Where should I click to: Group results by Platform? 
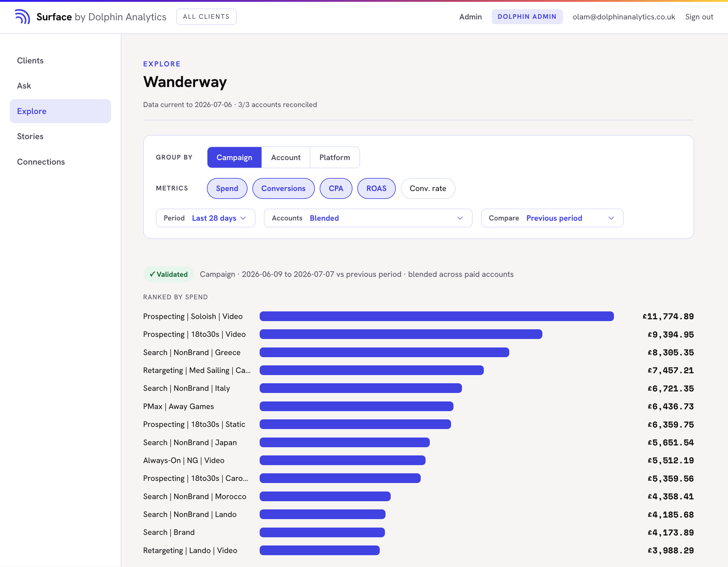(x=334, y=157)
